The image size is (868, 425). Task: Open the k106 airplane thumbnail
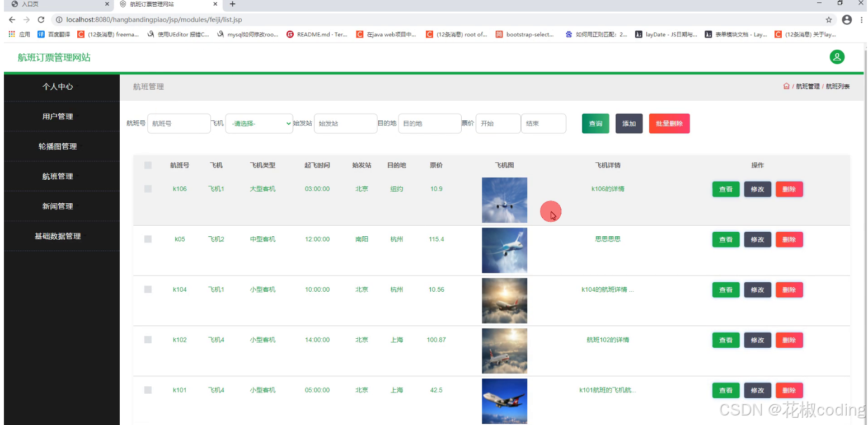click(504, 200)
